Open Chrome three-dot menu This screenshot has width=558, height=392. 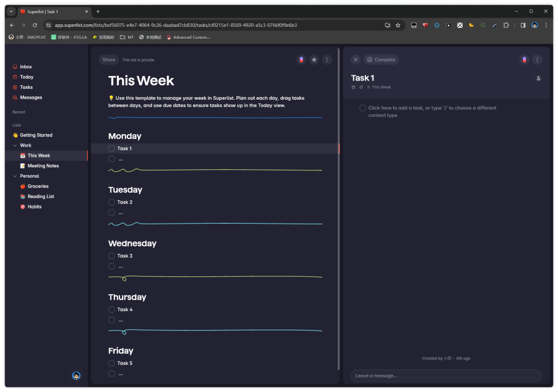(x=546, y=25)
